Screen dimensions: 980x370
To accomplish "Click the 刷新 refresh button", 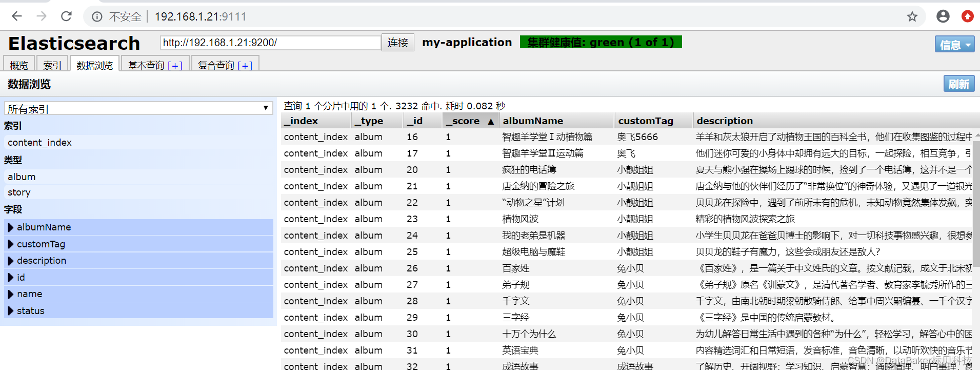I will pyautogui.click(x=958, y=84).
